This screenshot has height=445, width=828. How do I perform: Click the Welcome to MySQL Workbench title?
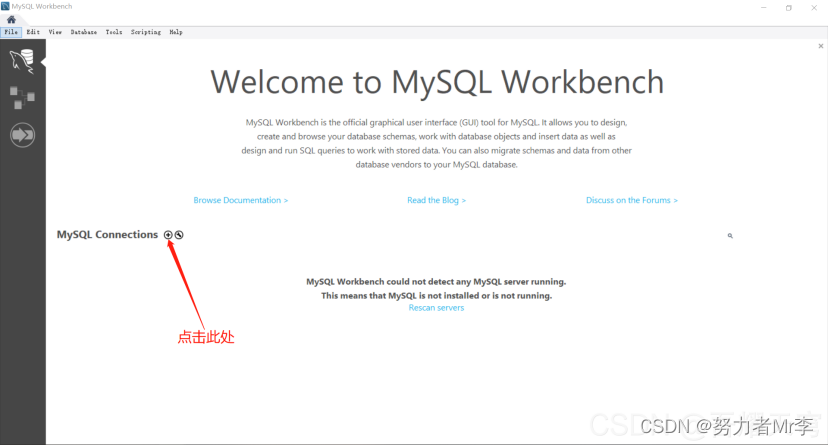coord(437,82)
